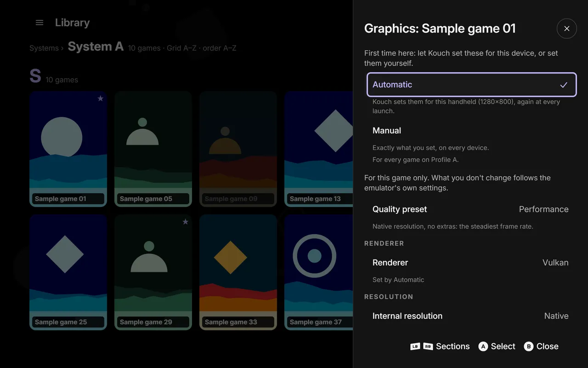The image size is (588, 368).
Task: Open the Internal resolution option showing Native
Action: point(471,316)
